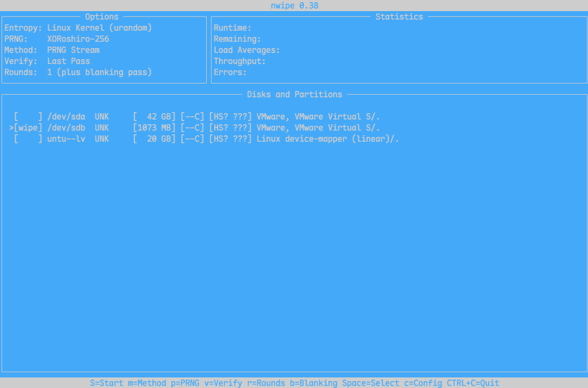Choose p=PRNG in the bottom bar
Image resolution: width=588 pixels, height=388 pixels.
[x=185, y=383]
